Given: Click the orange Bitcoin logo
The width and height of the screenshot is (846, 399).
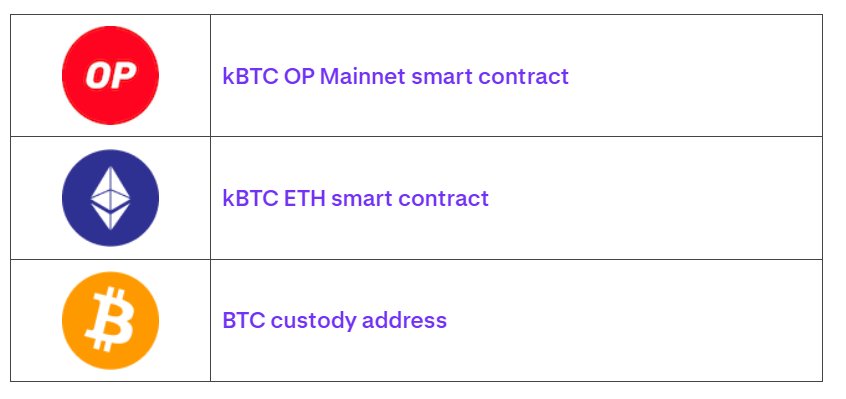Looking at the screenshot, I should tap(111, 320).
